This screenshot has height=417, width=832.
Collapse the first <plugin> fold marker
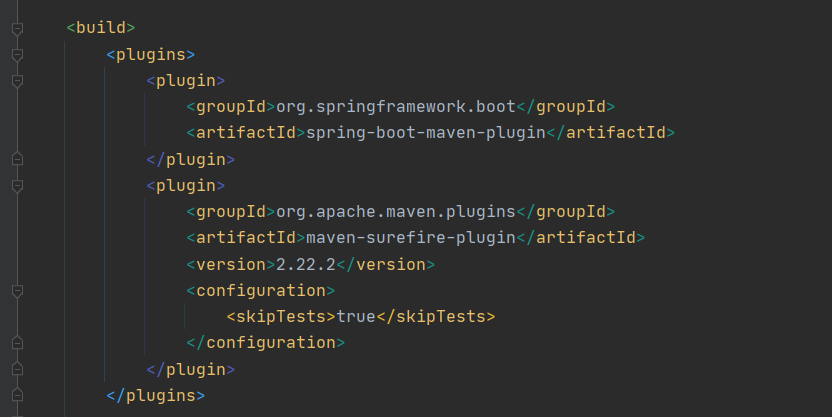(x=17, y=81)
